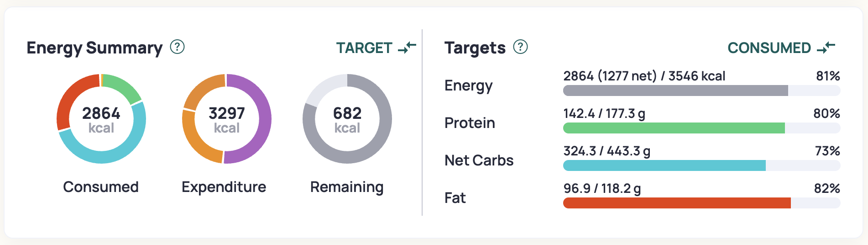Open Targets help question mark icon
This screenshot has height=245, width=868.
click(520, 47)
